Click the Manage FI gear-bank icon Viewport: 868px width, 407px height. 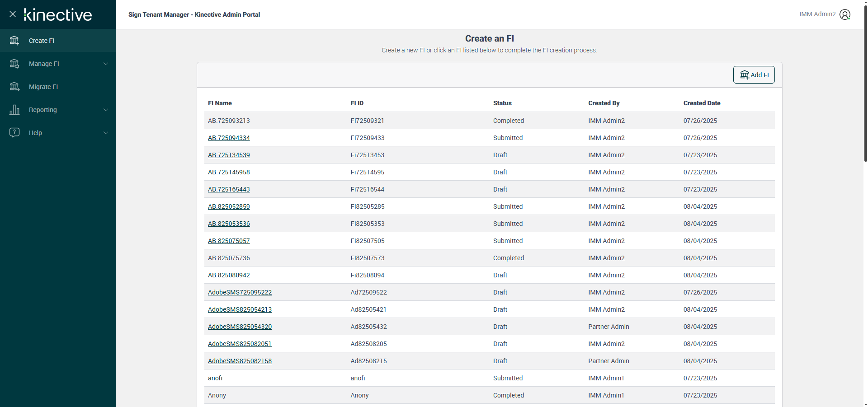tap(14, 64)
